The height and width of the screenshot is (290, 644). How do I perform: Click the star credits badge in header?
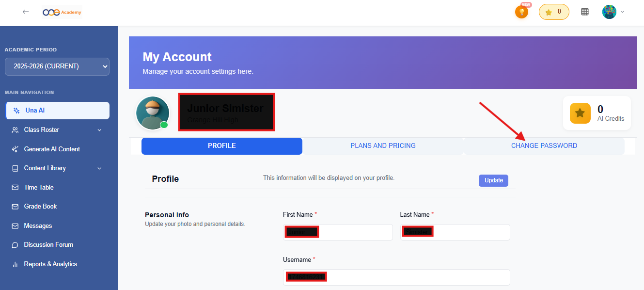[x=553, y=12]
